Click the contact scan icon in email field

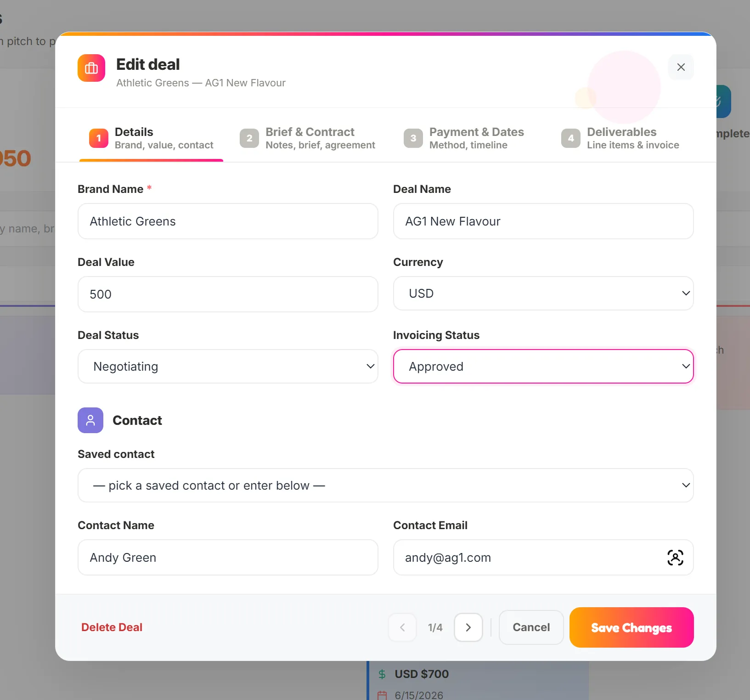tap(675, 558)
